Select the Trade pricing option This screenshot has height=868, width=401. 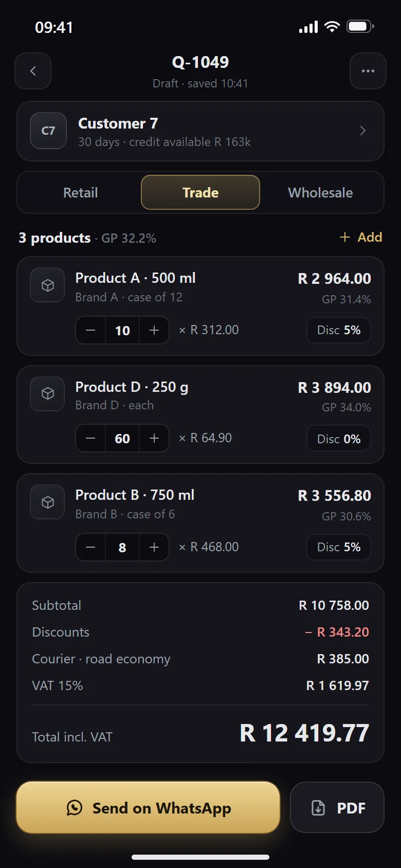coord(200,192)
